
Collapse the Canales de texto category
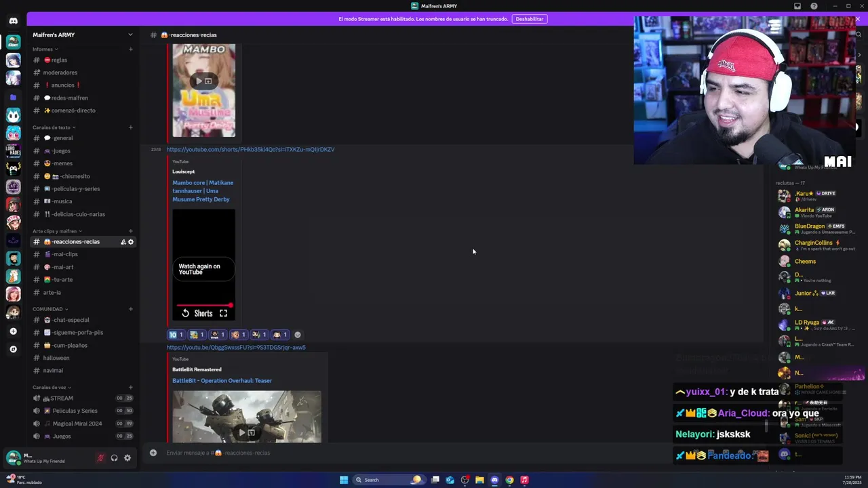point(54,127)
